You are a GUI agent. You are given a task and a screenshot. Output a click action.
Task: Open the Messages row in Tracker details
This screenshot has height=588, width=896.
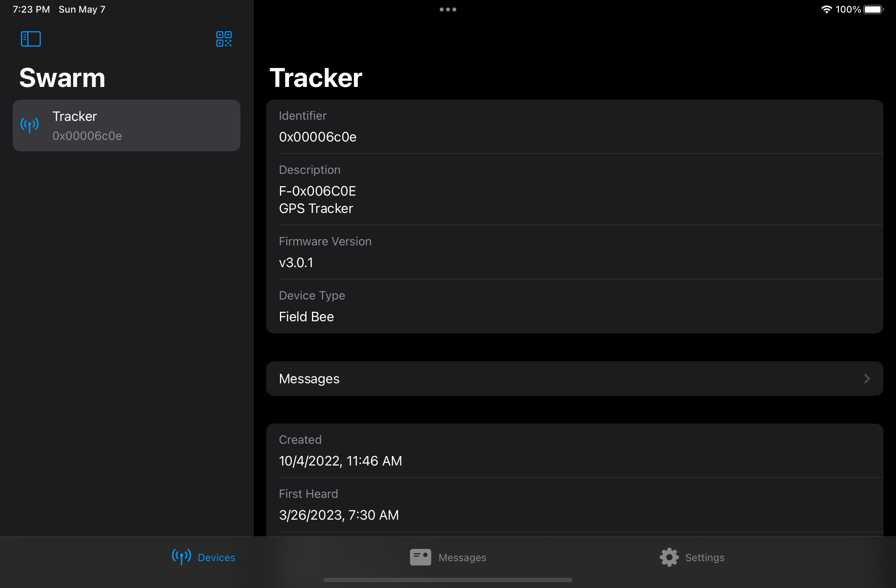574,379
